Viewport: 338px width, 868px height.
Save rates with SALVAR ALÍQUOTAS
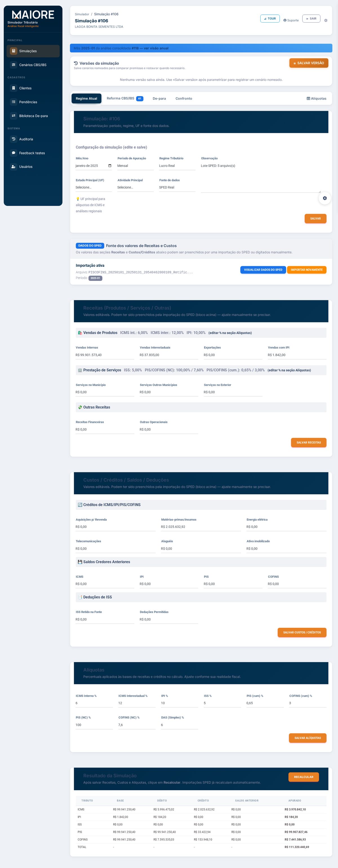pyautogui.click(x=308, y=738)
